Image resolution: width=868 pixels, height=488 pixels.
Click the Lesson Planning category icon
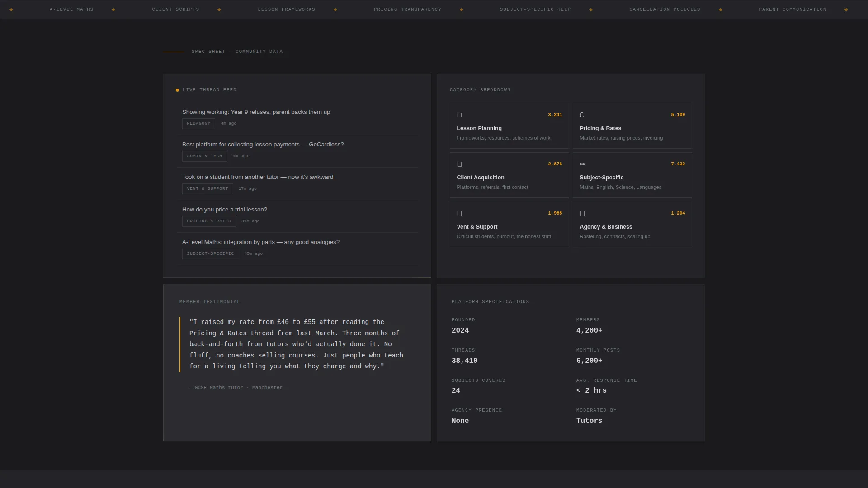pyautogui.click(x=459, y=115)
